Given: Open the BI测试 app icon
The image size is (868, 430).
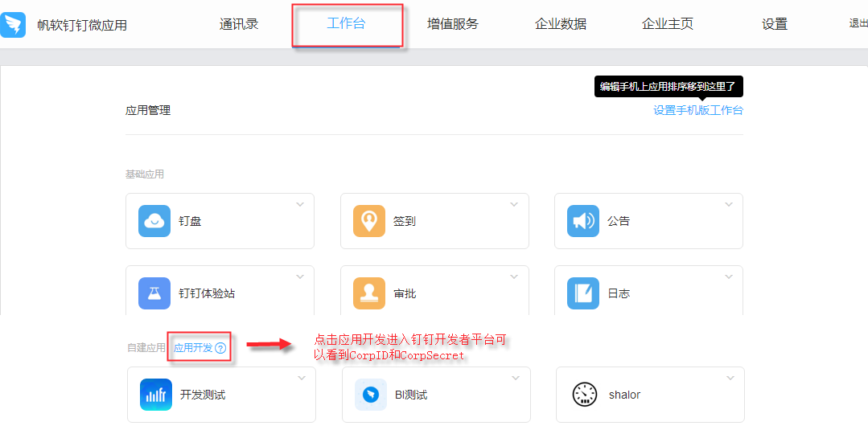Looking at the screenshot, I should point(371,395).
